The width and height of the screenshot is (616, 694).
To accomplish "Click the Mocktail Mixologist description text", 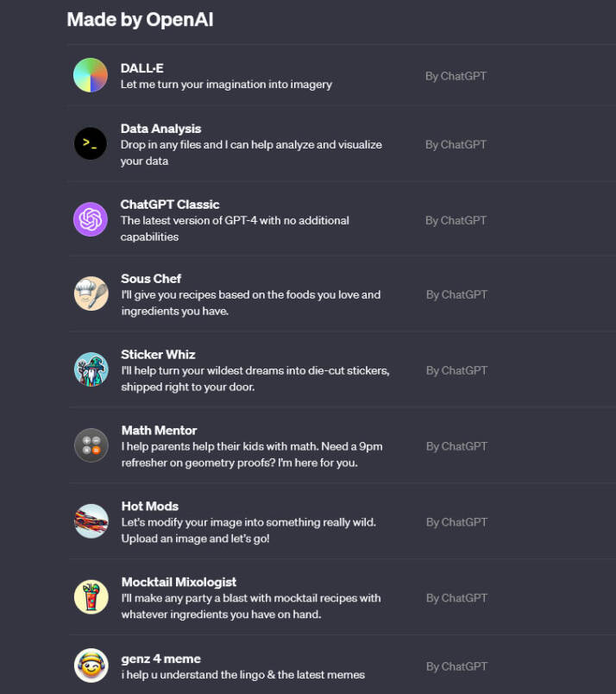I will coord(250,606).
